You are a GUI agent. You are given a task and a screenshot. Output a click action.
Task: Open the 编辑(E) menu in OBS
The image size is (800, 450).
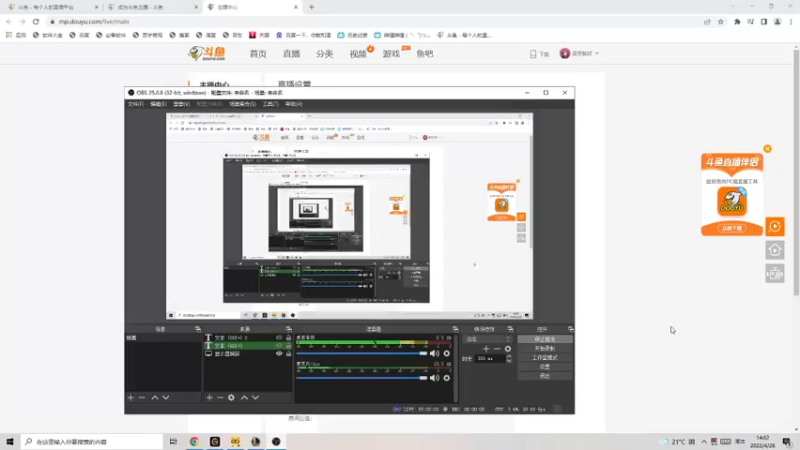pos(158,104)
